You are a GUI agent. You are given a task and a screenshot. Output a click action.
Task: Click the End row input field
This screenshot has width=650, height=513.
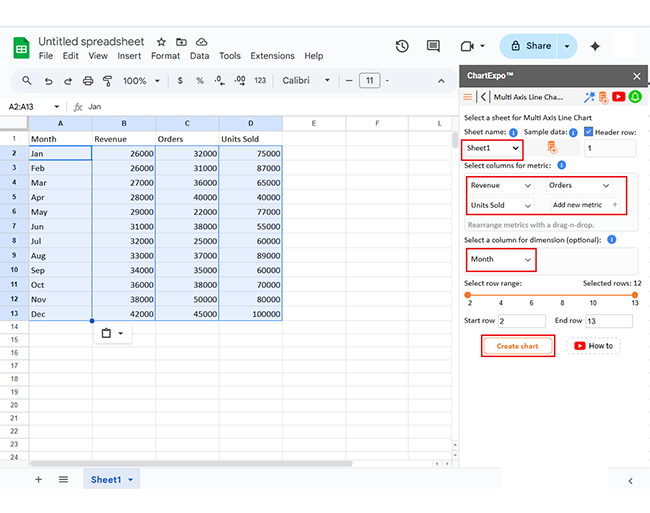pos(608,321)
